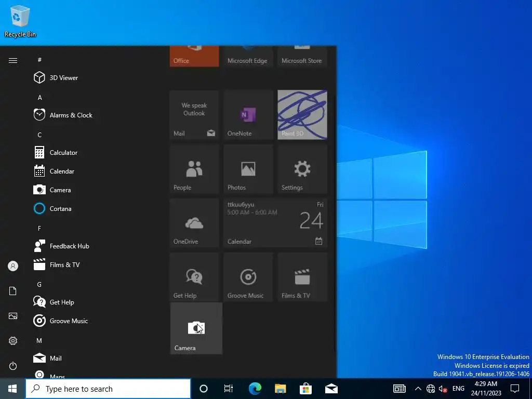532x399 pixels.
Task: Click the letter F group header
Action: (39, 229)
